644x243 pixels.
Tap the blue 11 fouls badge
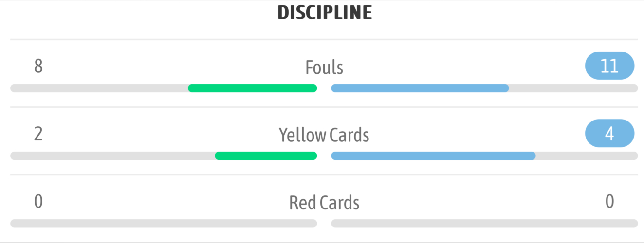[x=609, y=66]
